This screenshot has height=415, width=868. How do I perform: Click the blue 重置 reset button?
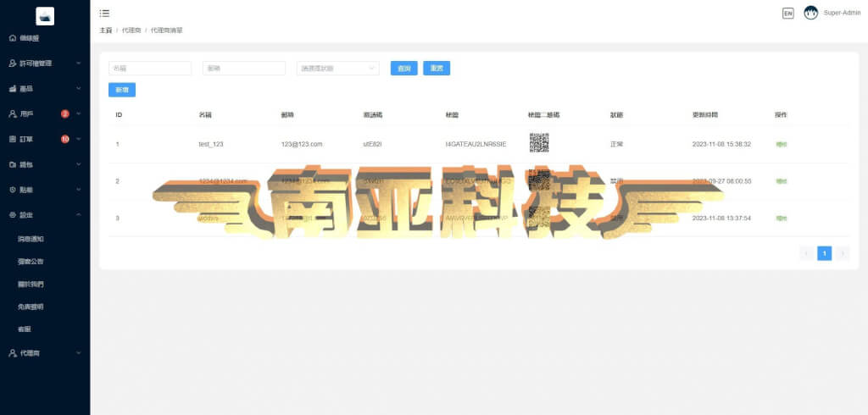437,68
